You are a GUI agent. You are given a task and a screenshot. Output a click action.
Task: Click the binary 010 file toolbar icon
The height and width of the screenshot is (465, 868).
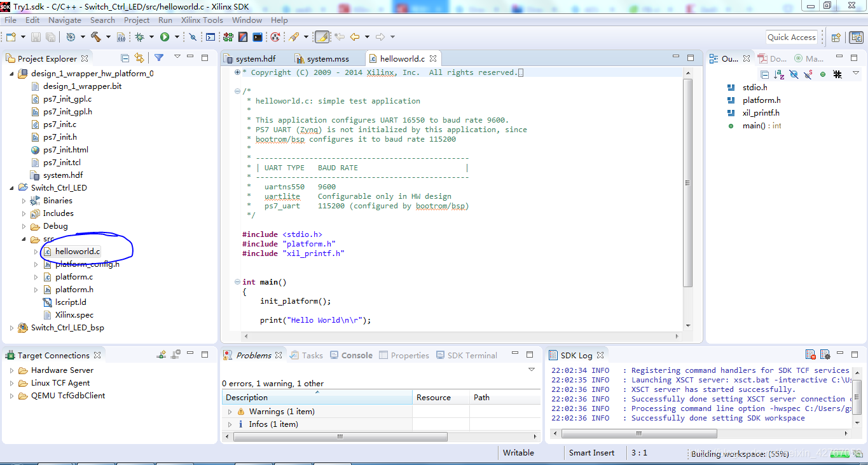[121, 37]
